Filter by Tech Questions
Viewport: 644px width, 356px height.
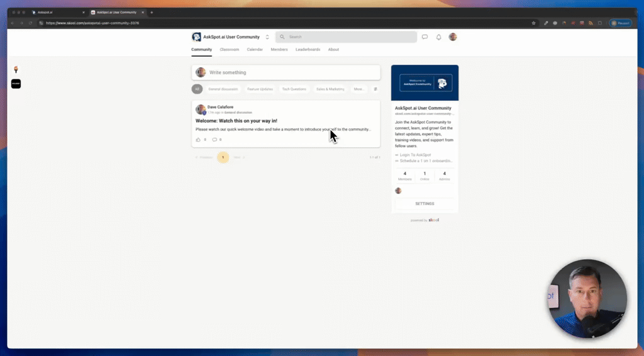294,89
